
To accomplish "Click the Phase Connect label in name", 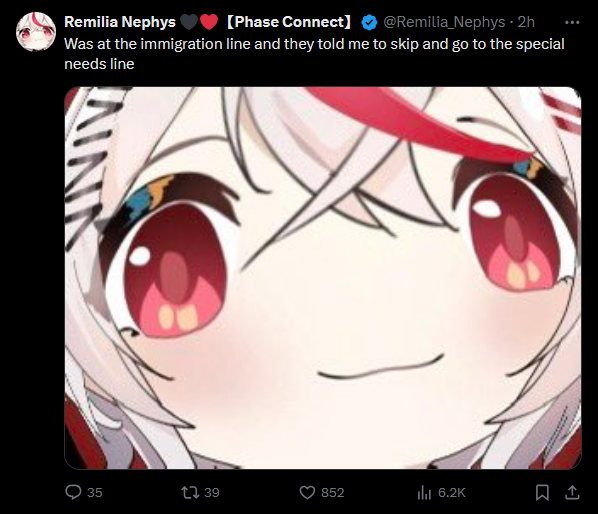I will pyautogui.click(x=289, y=22).
